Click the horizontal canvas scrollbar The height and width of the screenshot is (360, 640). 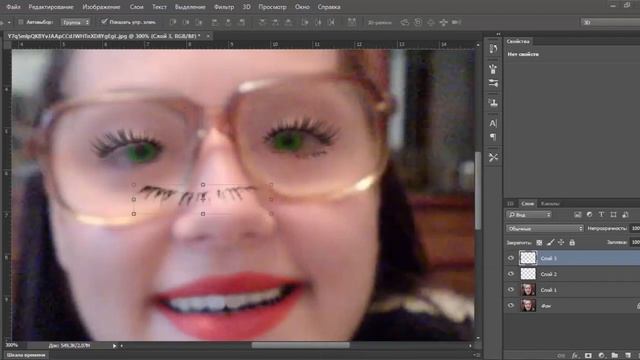point(300,345)
